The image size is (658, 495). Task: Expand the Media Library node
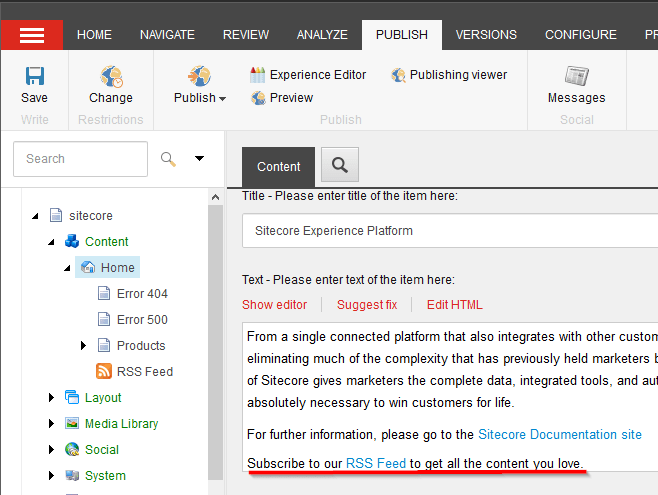[x=52, y=424]
